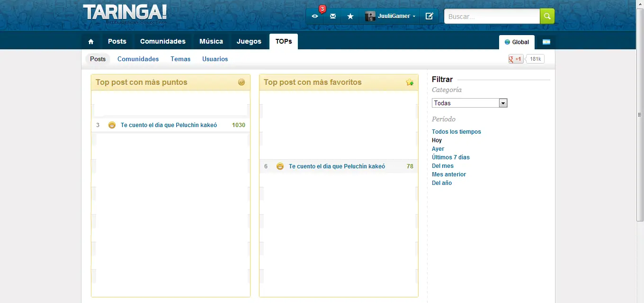Filter period by Del mes
The image size is (644, 303).
click(443, 166)
